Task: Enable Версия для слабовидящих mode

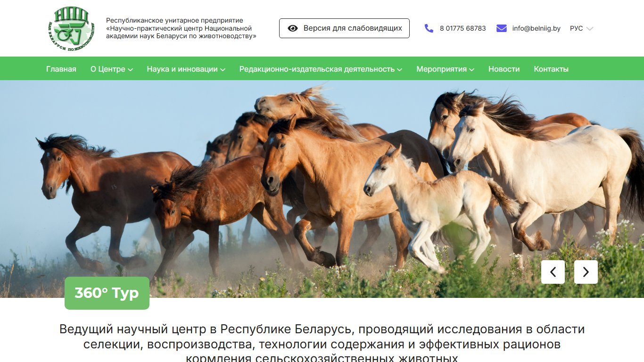Action: point(344,28)
